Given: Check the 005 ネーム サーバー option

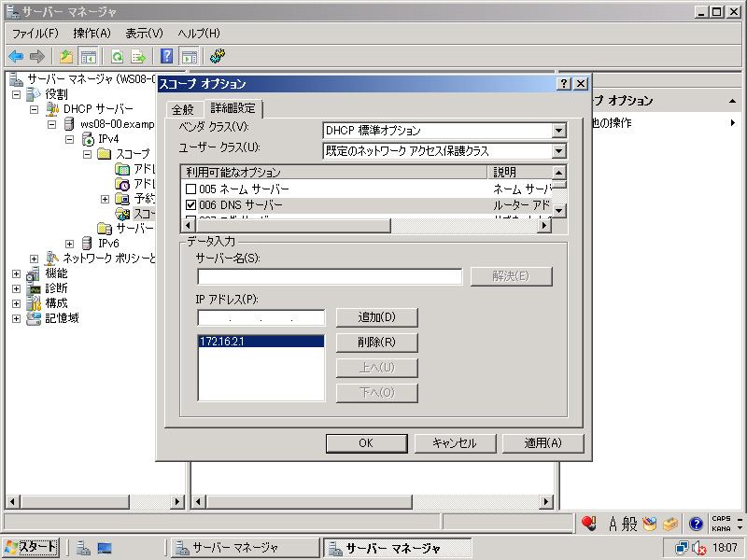Looking at the screenshot, I should [191, 189].
